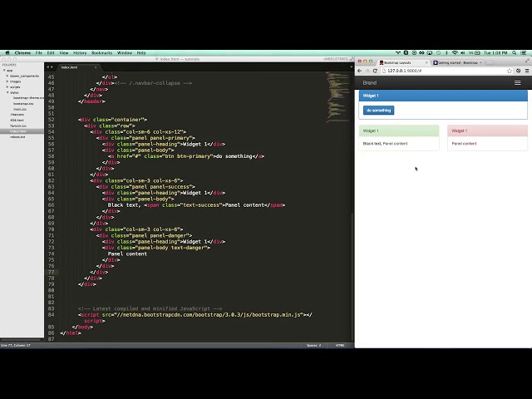Select index.html in the sidebar
Image resolution: width=532 pixels, height=399 pixels.
pyautogui.click(x=22, y=131)
